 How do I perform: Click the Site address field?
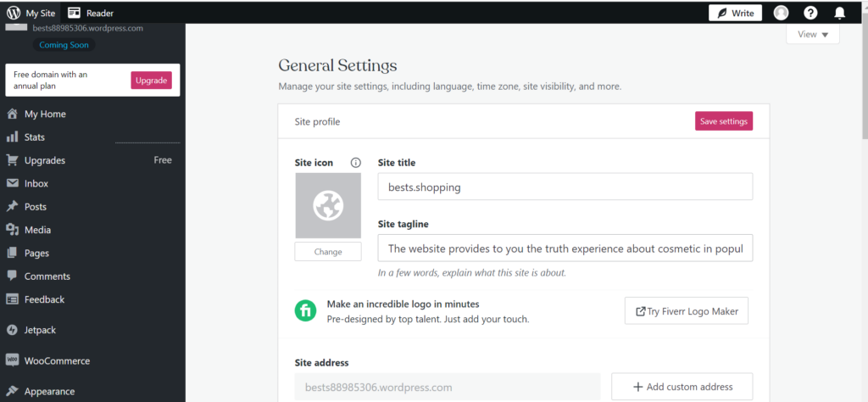pos(448,387)
